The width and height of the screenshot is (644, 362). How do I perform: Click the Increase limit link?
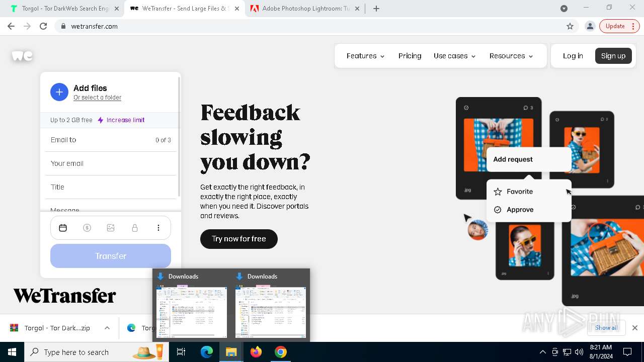click(125, 120)
